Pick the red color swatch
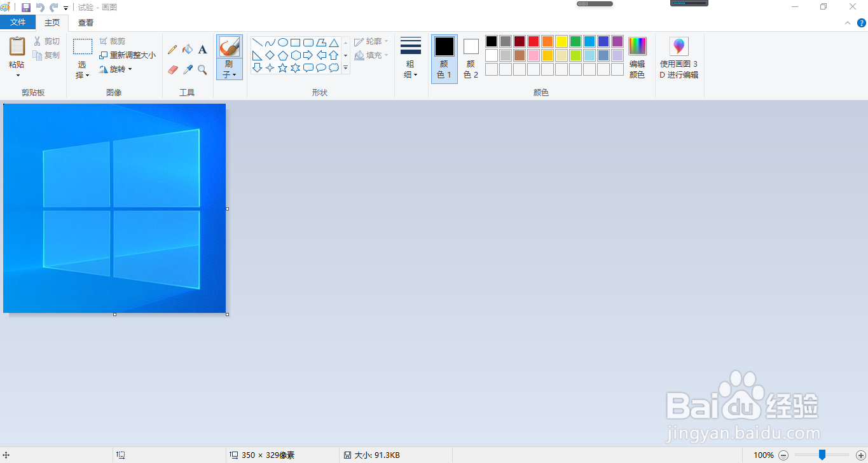The width and height of the screenshot is (868, 463). 534,41
